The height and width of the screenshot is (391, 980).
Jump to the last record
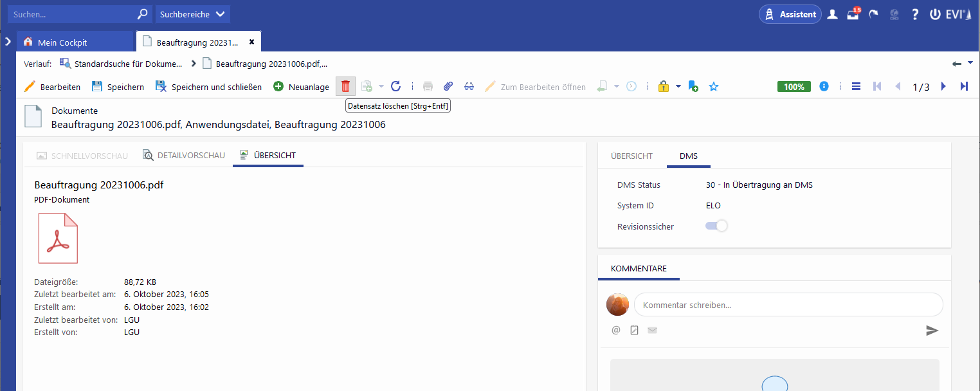pos(964,86)
